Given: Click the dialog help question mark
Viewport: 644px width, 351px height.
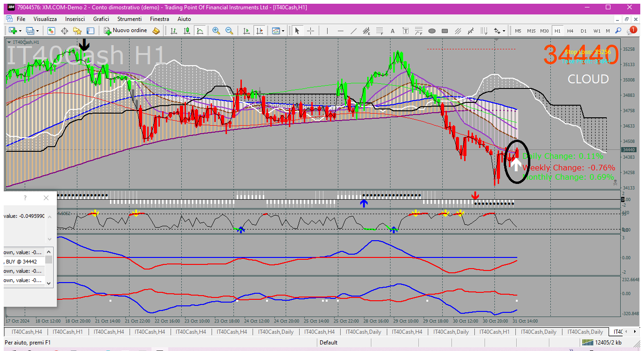Looking at the screenshot, I should pyautogui.click(x=26, y=198).
